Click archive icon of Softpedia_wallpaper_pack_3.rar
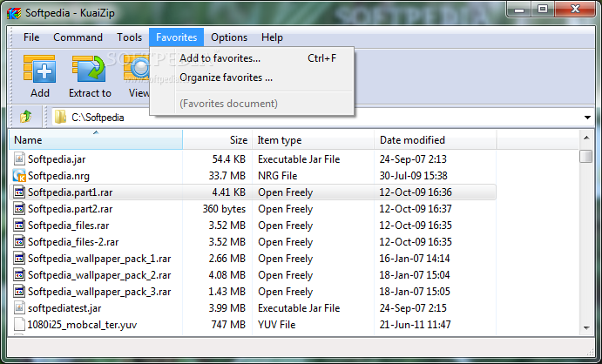Image resolution: width=602 pixels, height=364 pixels. pyautogui.click(x=19, y=291)
